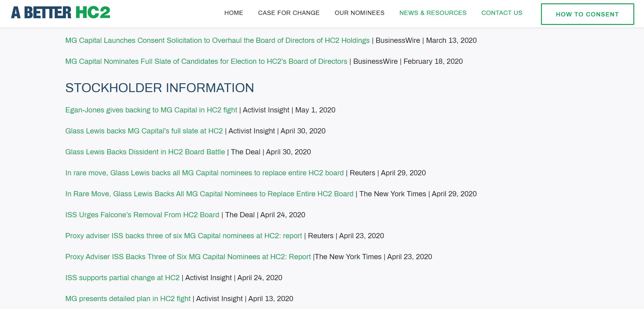Click the Stockholder Information heading

tap(160, 88)
